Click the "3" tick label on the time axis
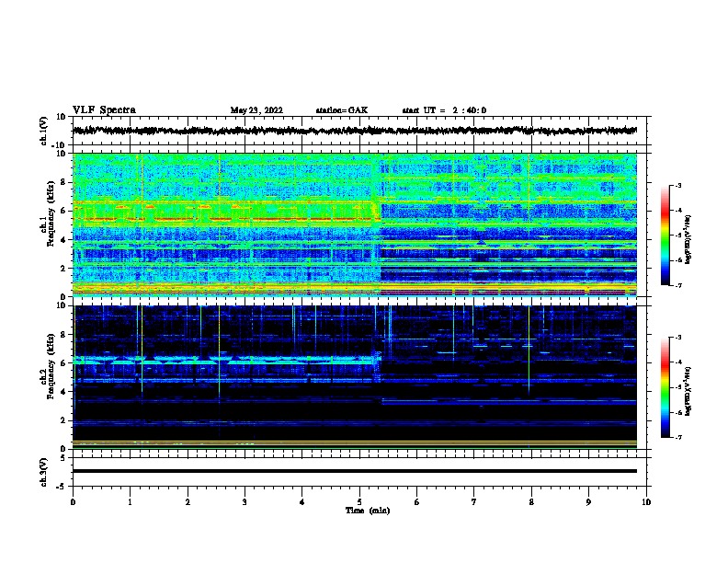The width and height of the screenshot is (728, 563). [x=245, y=502]
